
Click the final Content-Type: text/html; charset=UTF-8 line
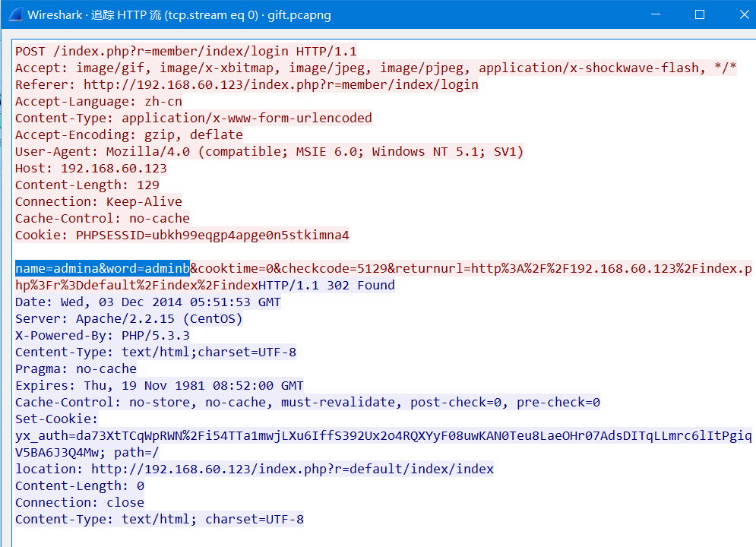(x=160, y=519)
